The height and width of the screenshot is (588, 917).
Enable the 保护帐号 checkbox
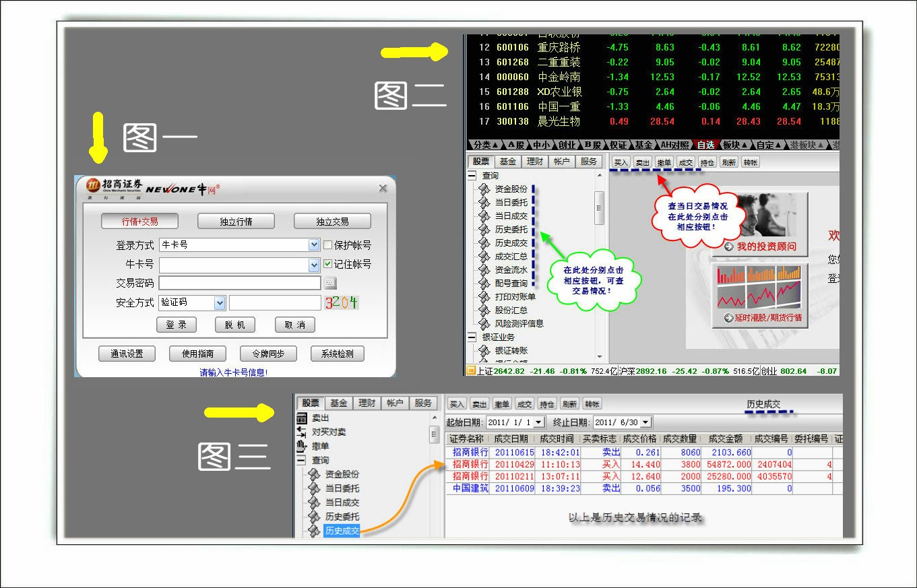(328, 245)
